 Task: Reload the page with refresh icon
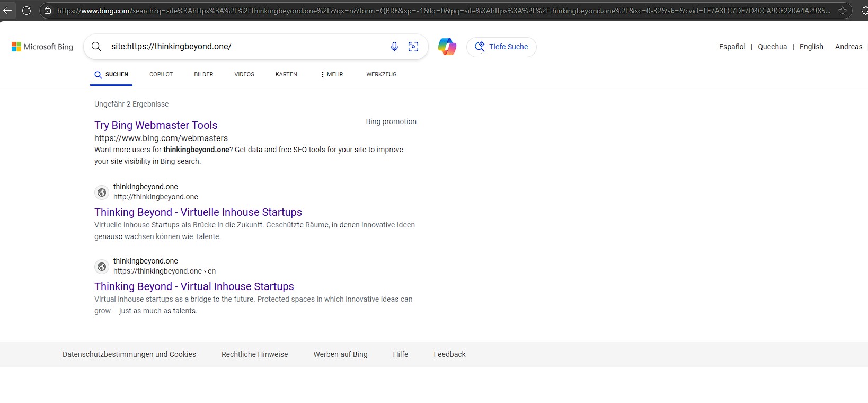[26, 10]
